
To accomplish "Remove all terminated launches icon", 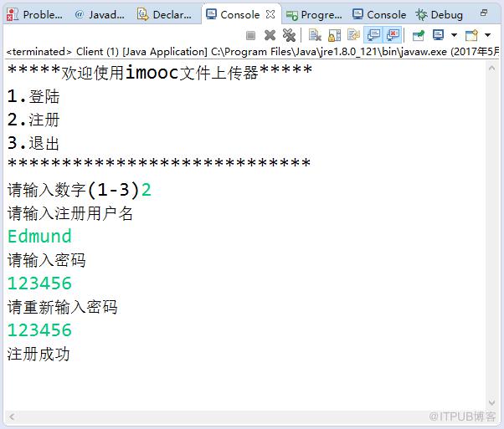I will (x=289, y=35).
